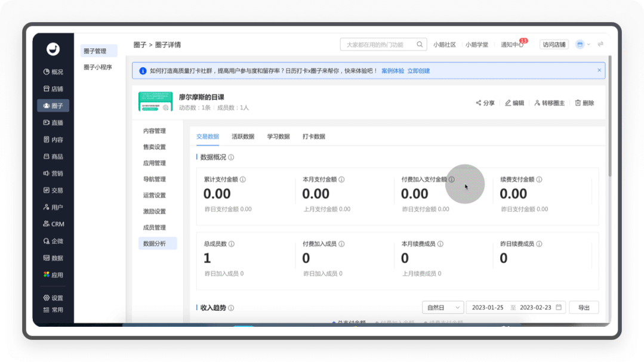
Task: Open 商品 products in the sidebar
Action: pyautogui.click(x=53, y=156)
